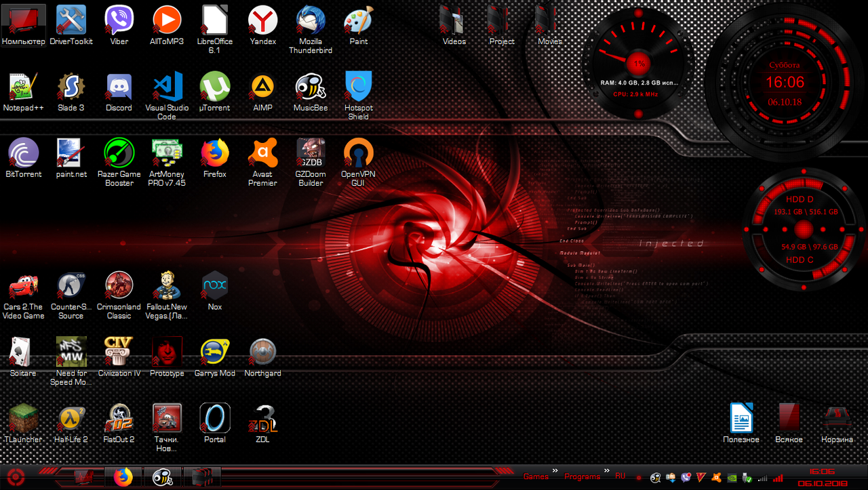Viewport: 868px width, 490px height.
Task: Launch the Avast Premier shortcut
Action: tap(262, 163)
